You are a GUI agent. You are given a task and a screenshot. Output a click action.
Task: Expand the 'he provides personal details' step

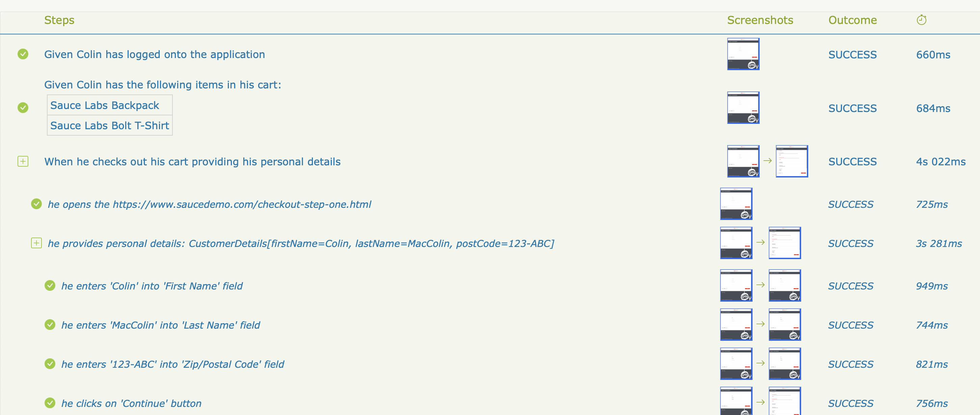click(36, 243)
